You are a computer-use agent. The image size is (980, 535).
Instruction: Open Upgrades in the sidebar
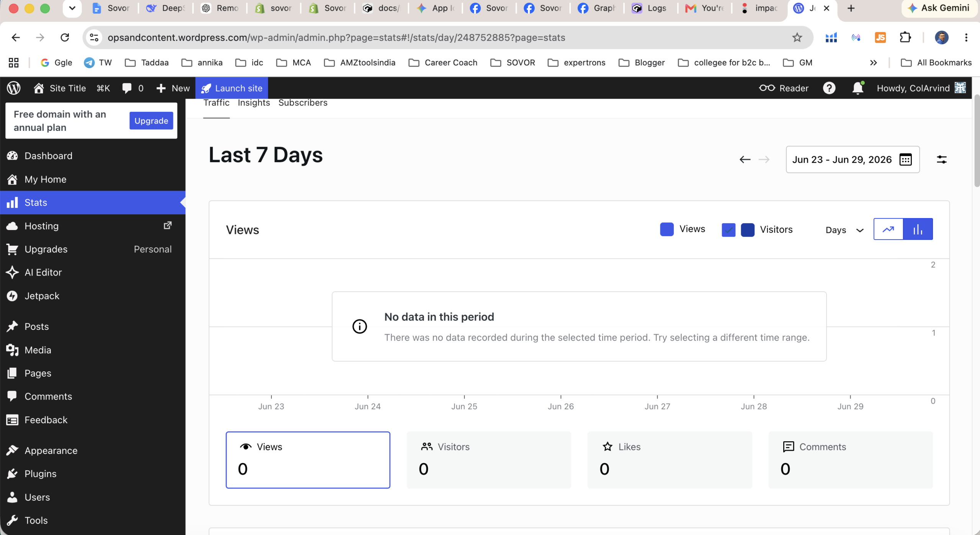coord(93,249)
